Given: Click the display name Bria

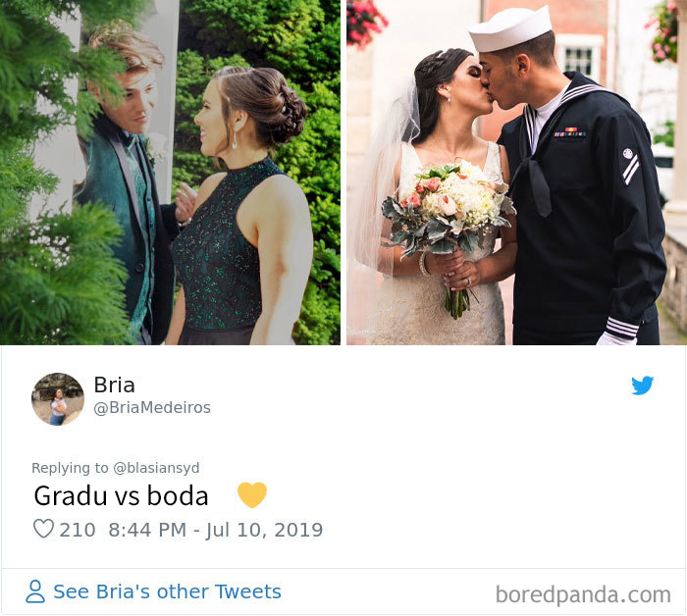Looking at the screenshot, I should [115, 385].
